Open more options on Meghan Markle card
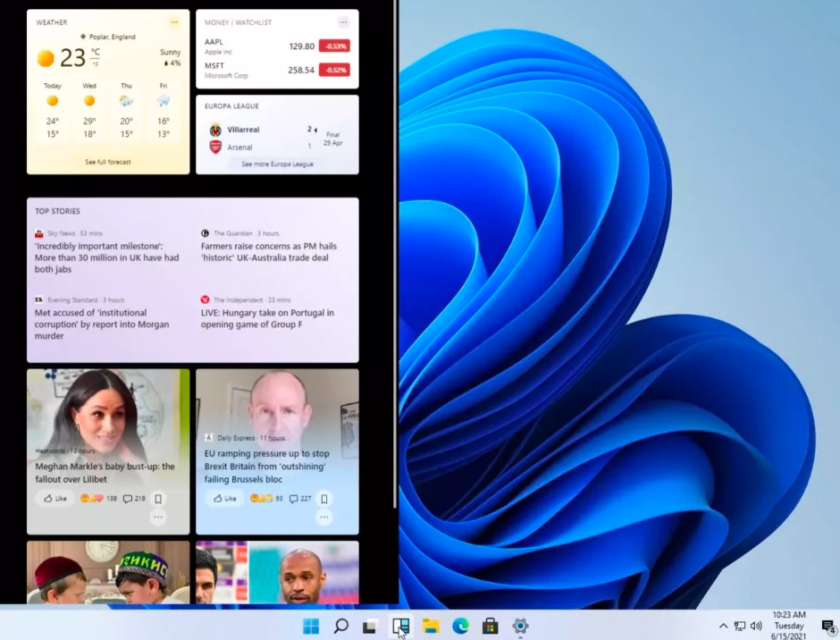Screen dimensions: 840x640 tap(158, 518)
